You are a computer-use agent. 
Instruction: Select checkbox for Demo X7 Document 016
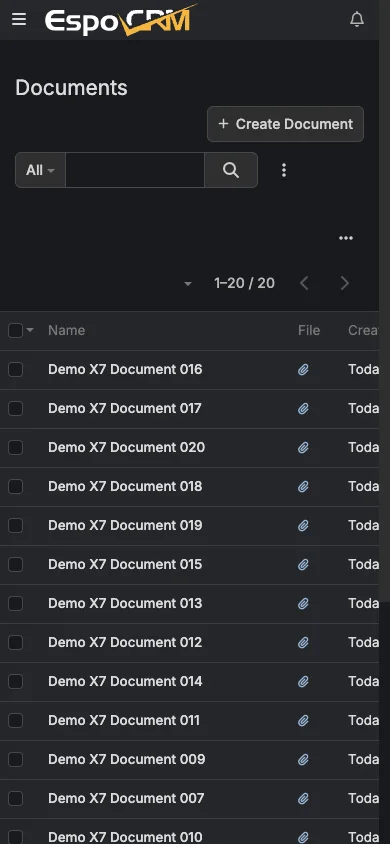click(16, 370)
